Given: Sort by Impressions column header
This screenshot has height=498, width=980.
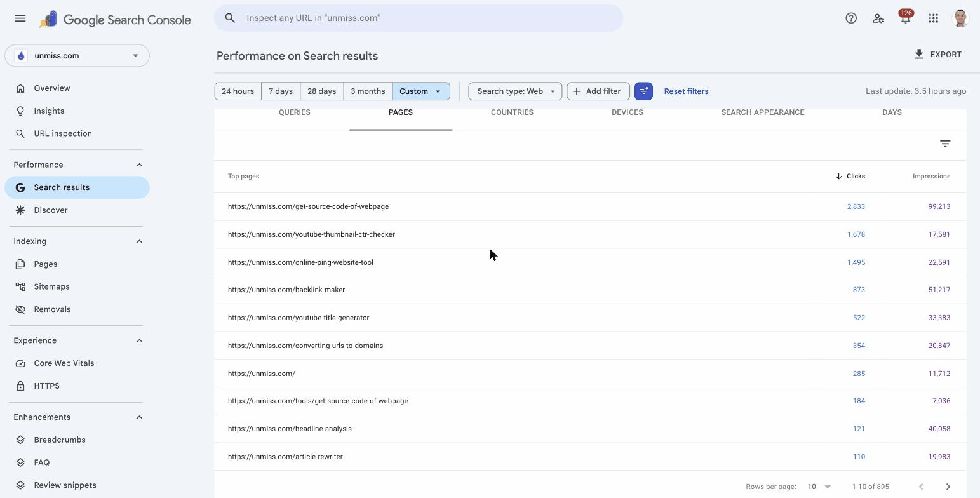Looking at the screenshot, I should point(931,177).
